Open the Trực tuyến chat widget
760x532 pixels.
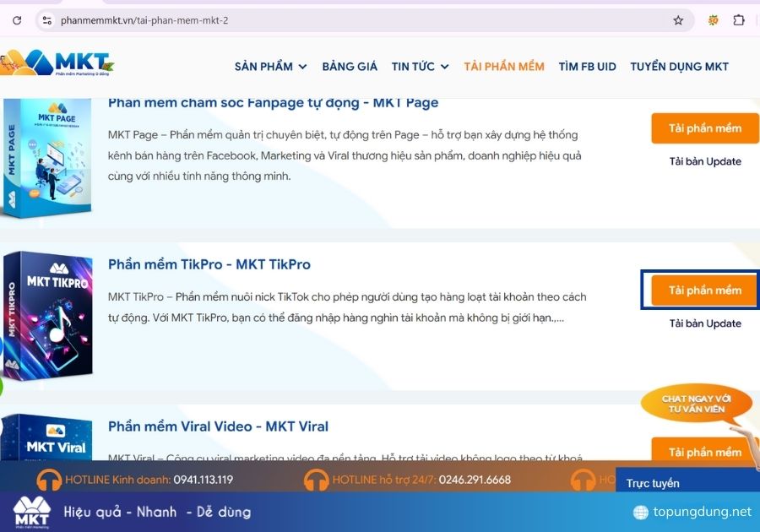click(x=687, y=480)
